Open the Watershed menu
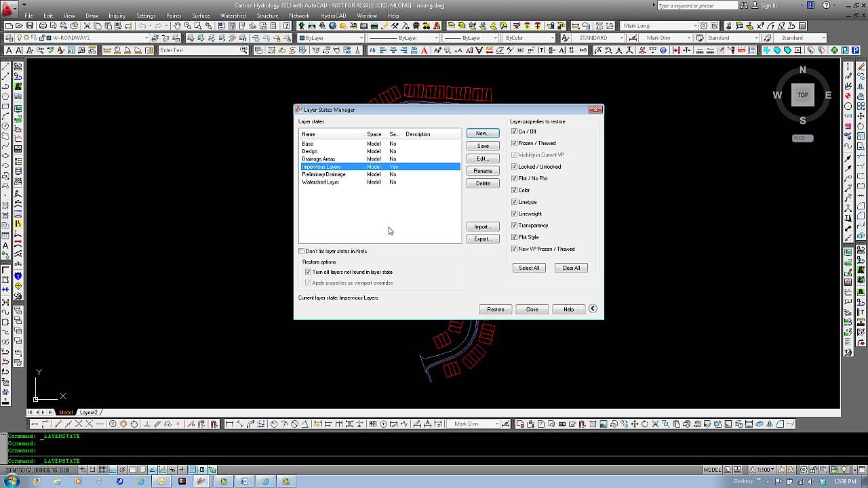868x488 pixels. 233,16
